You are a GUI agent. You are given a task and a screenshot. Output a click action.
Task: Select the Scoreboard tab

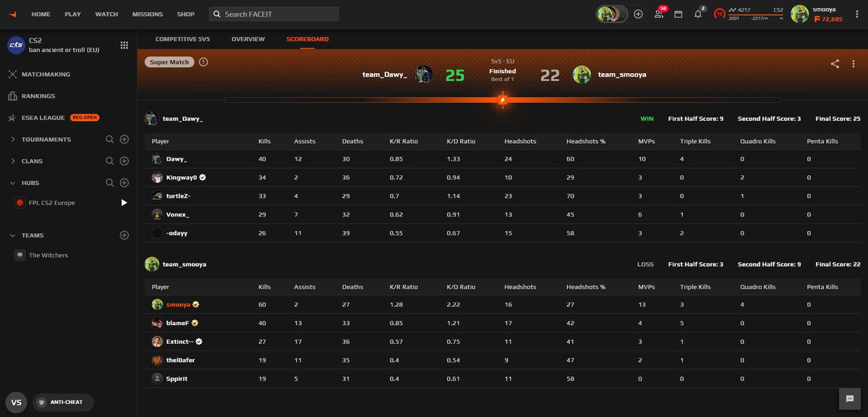point(307,39)
